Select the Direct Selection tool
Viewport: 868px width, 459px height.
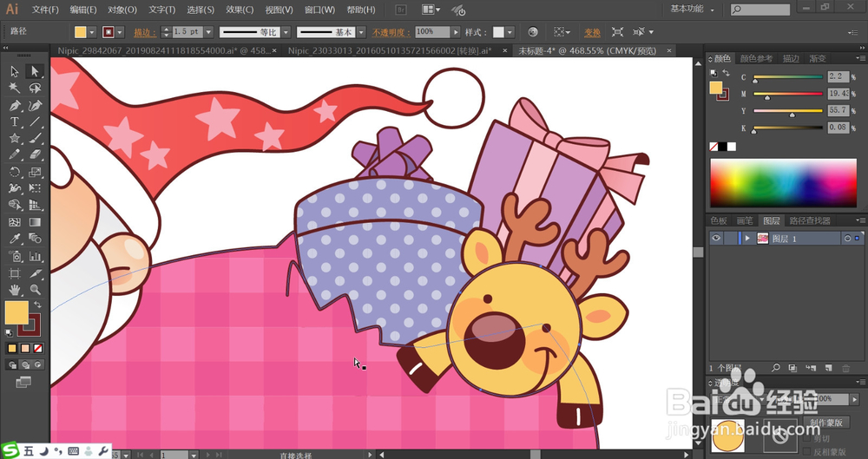pyautogui.click(x=35, y=71)
